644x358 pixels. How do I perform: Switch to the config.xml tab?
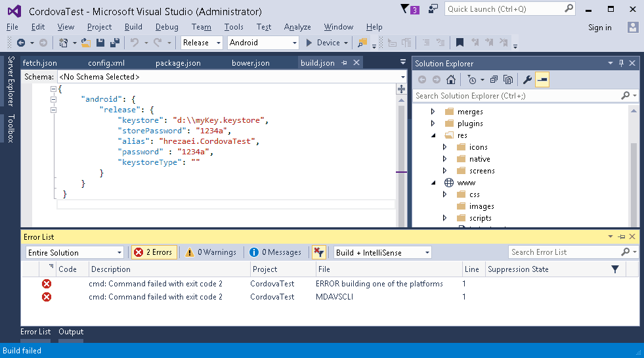coord(106,63)
